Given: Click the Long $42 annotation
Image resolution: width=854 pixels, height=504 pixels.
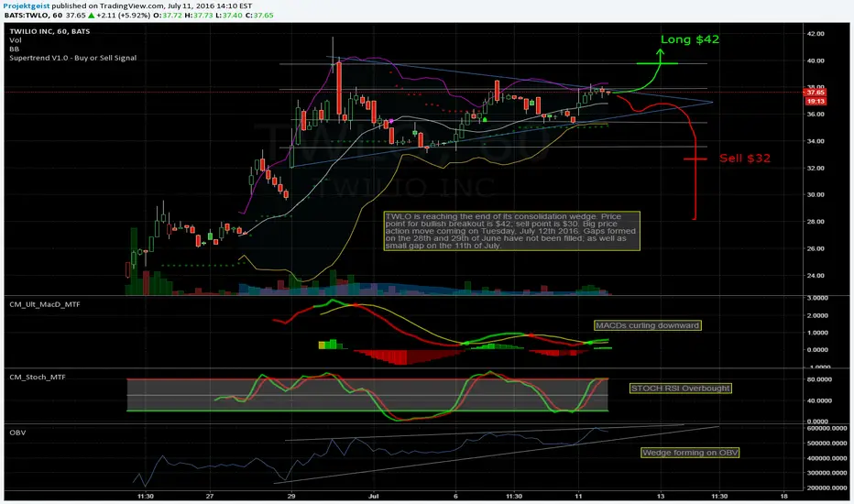Looking at the screenshot, I should pos(690,39).
